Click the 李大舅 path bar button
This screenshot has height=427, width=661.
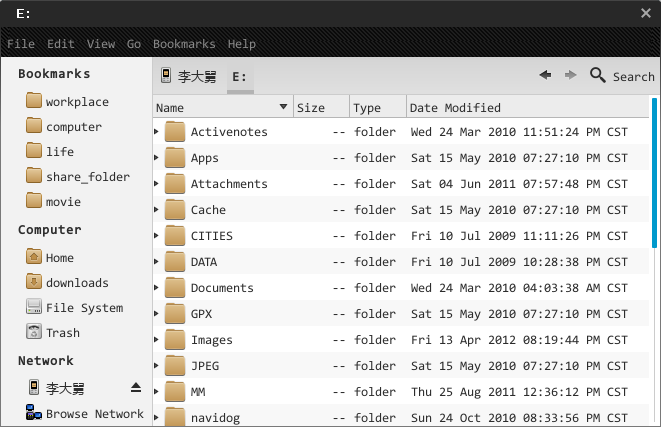point(188,76)
